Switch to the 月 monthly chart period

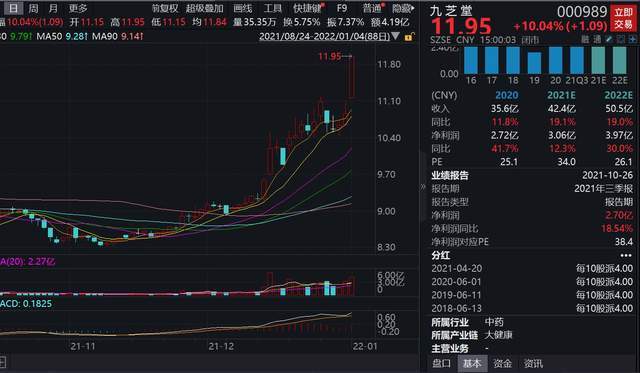pyautogui.click(x=53, y=8)
